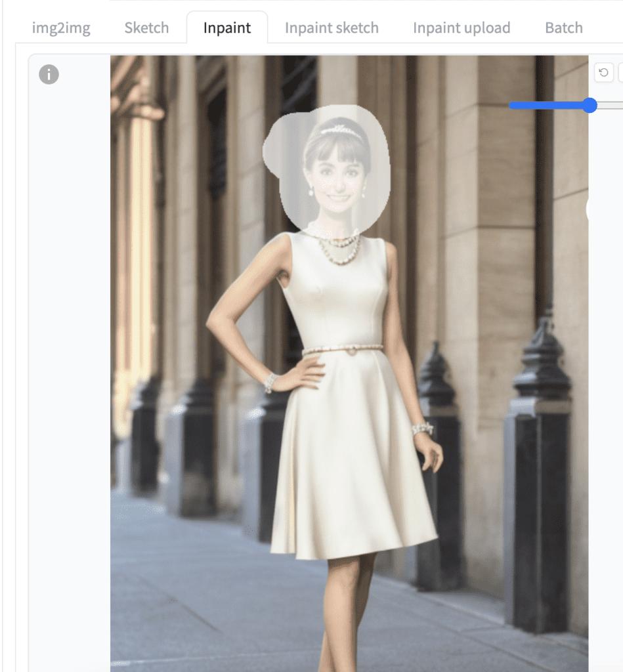
Task: Select the Inpaint tab
Action: (x=226, y=28)
